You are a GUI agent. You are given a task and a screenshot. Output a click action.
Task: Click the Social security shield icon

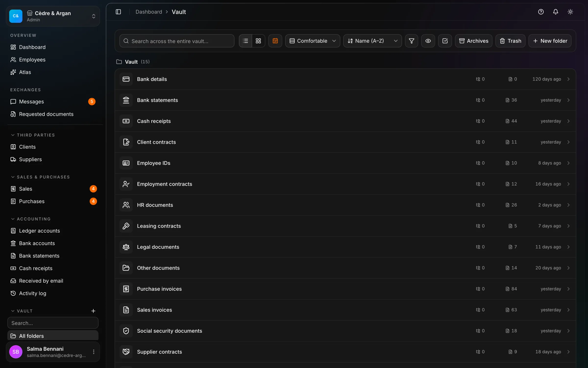(x=126, y=331)
